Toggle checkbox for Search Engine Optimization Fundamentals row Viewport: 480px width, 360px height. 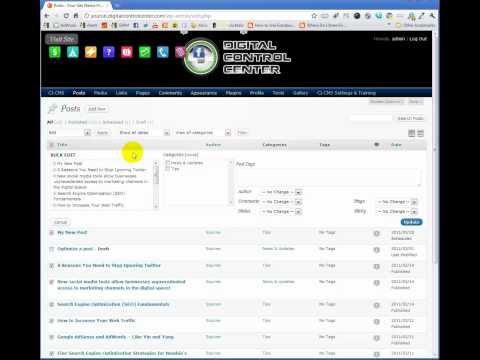coord(51,304)
